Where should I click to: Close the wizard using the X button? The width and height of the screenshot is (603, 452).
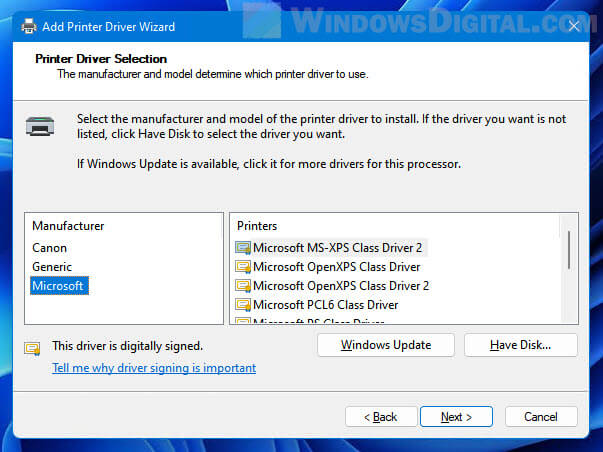pos(574,26)
